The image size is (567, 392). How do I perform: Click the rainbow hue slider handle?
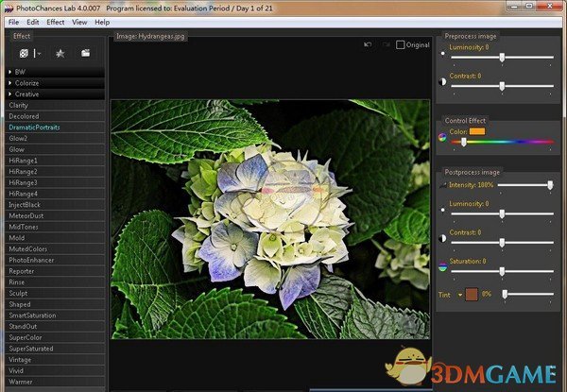(464, 142)
